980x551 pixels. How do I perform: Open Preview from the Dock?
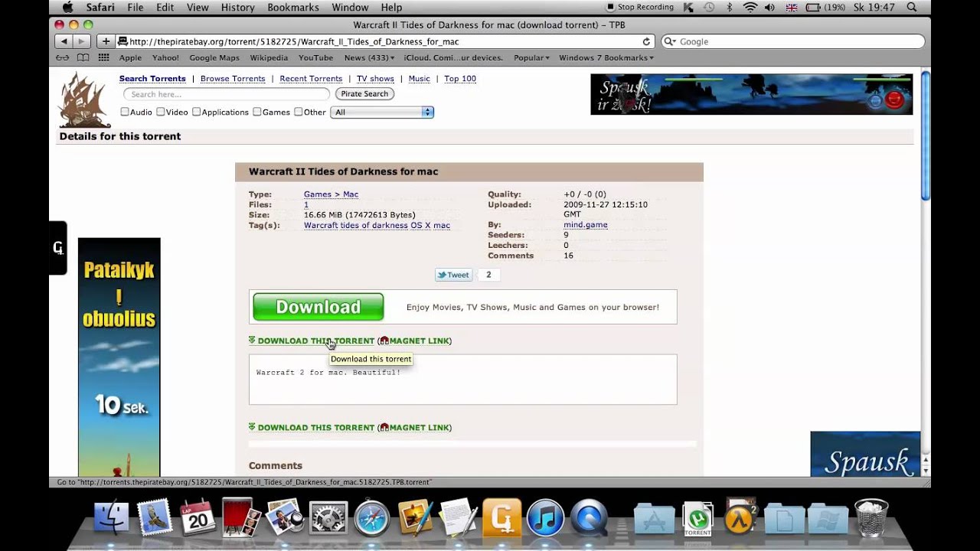click(285, 518)
